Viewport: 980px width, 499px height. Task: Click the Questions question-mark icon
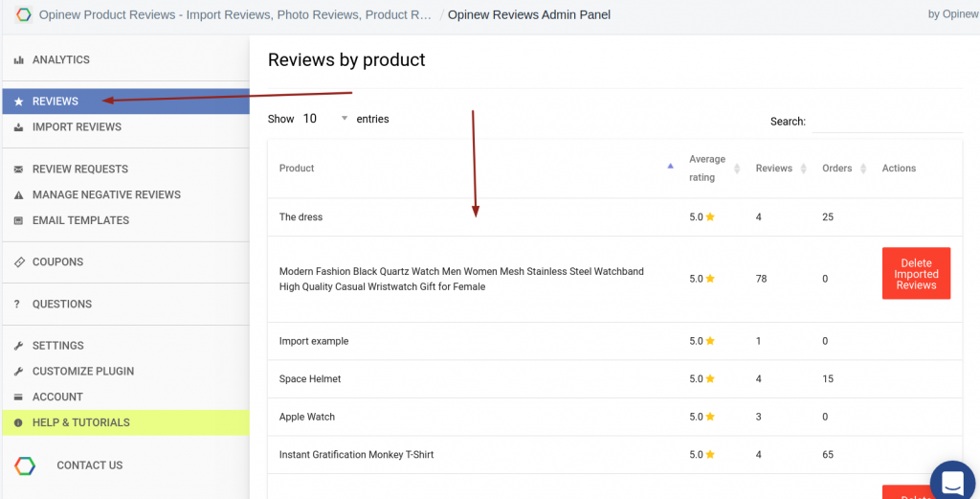pyautogui.click(x=17, y=304)
